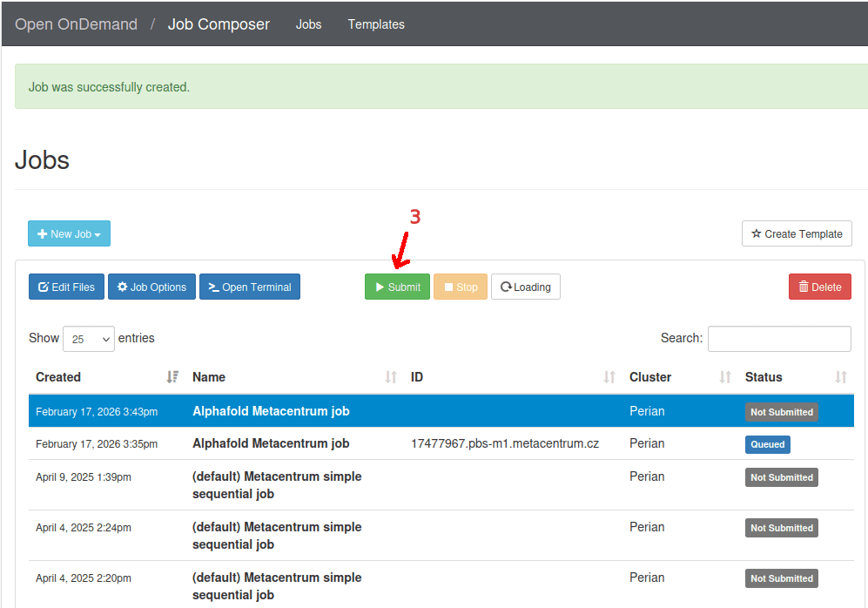Sort by Created column icon

coord(172,377)
